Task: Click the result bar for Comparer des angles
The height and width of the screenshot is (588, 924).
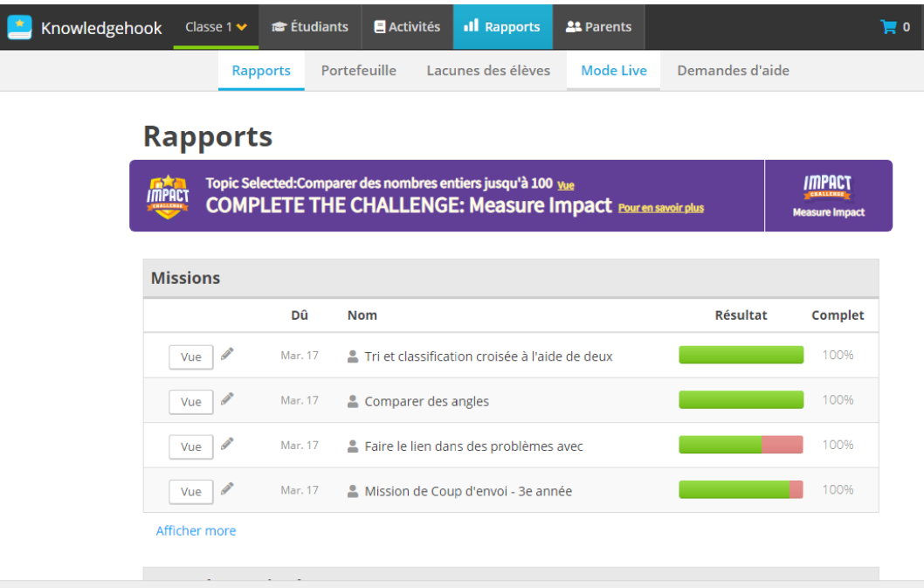Action: 741,400
